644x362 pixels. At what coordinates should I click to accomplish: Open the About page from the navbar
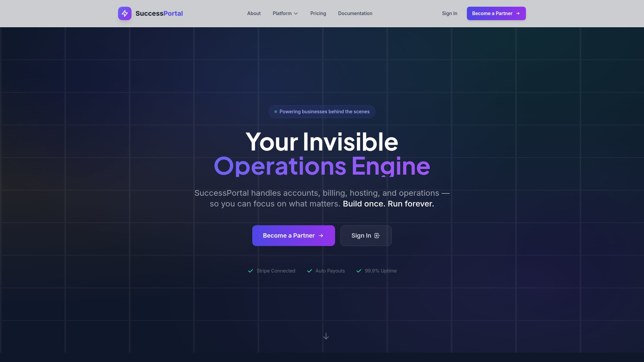coord(254,13)
